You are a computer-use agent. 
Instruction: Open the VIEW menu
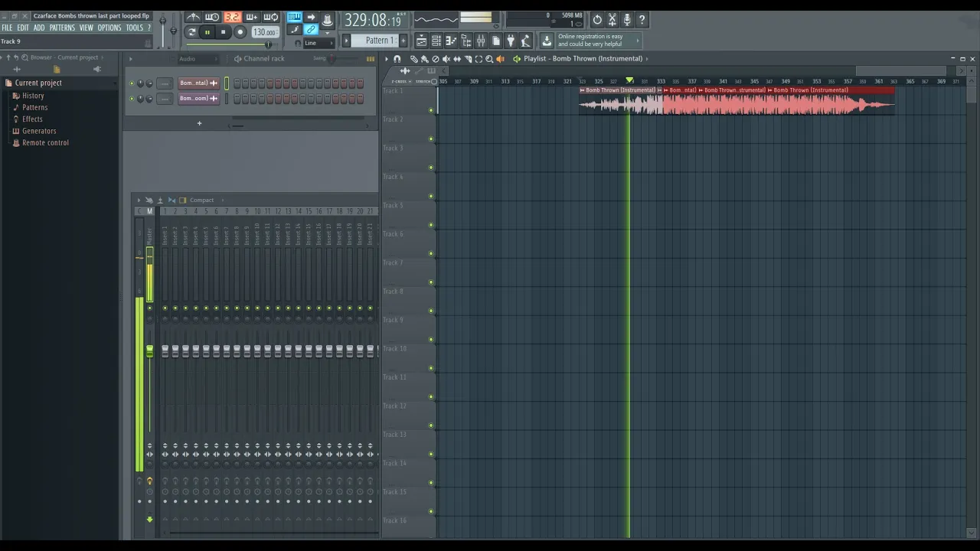(87, 28)
